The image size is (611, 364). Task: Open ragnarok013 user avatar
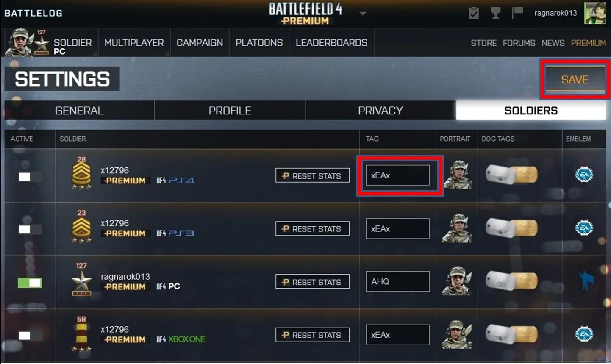click(x=595, y=13)
